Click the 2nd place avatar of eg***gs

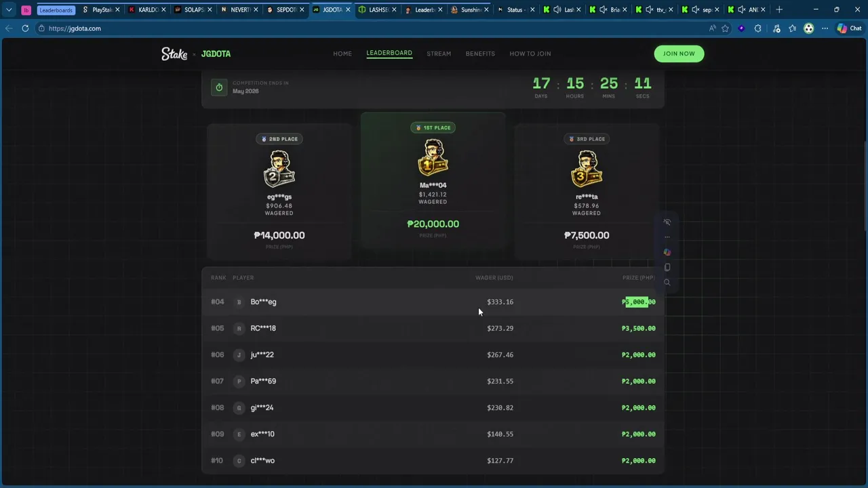(279, 169)
